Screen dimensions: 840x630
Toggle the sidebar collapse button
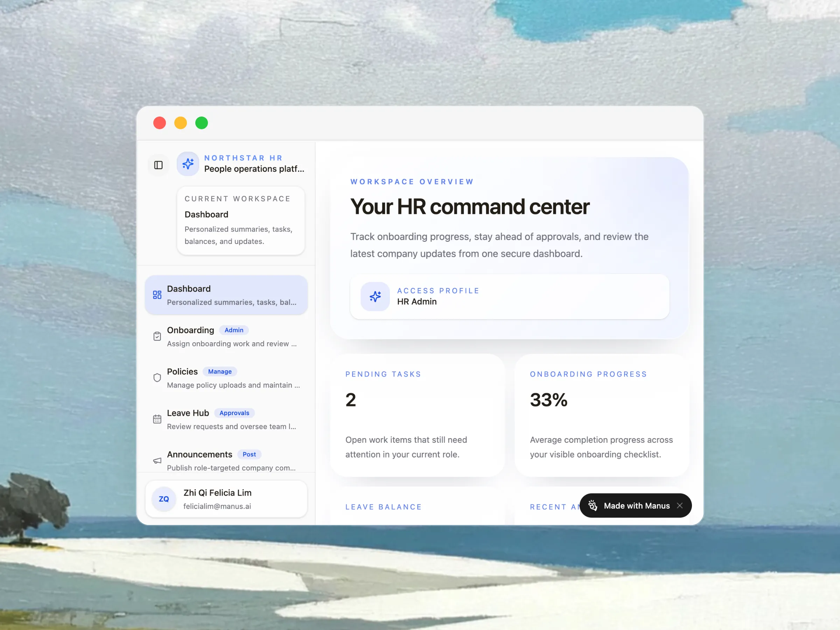tap(158, 165)
